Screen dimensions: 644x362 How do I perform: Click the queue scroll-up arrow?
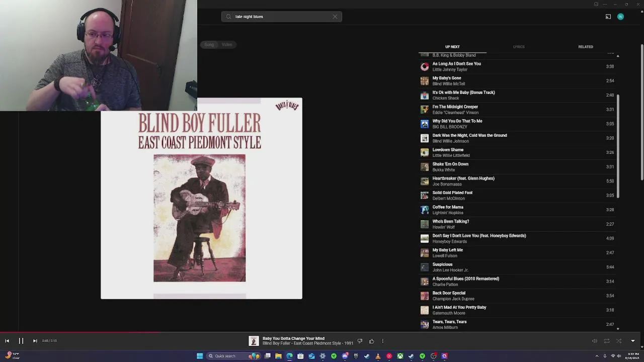[618, 56]
